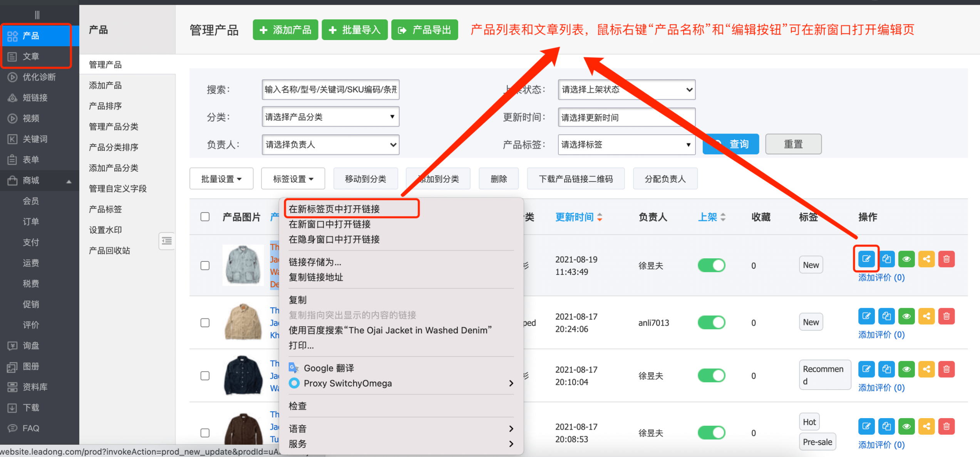
Task: Delete the first product via the red trash icon
Action: (946, 259)
